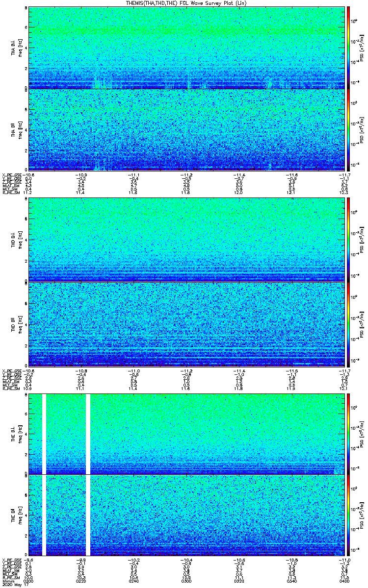Click the THD Bll panel color bar
Viewport: 368px width, 588px height.
348,323
